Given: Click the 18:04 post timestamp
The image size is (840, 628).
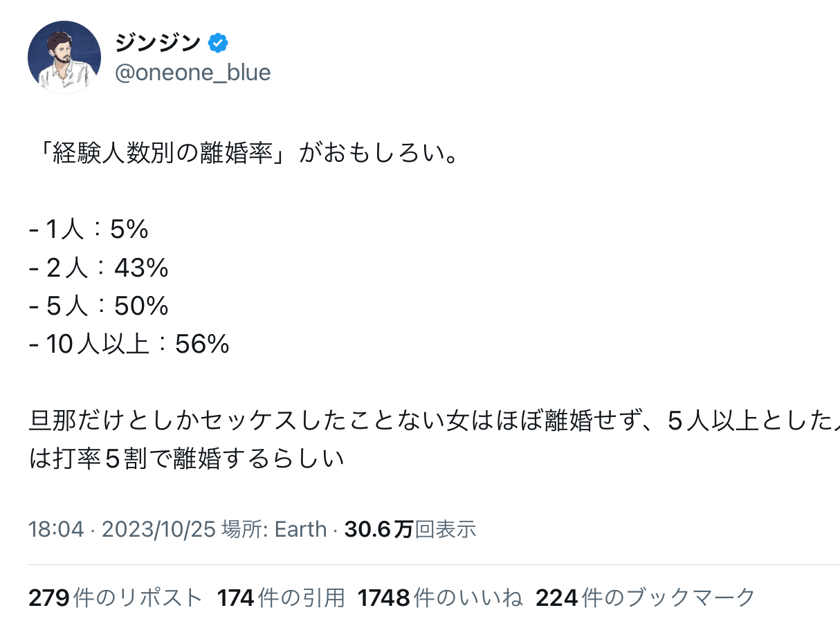Looking at the screenshot, I should (56, 530).
